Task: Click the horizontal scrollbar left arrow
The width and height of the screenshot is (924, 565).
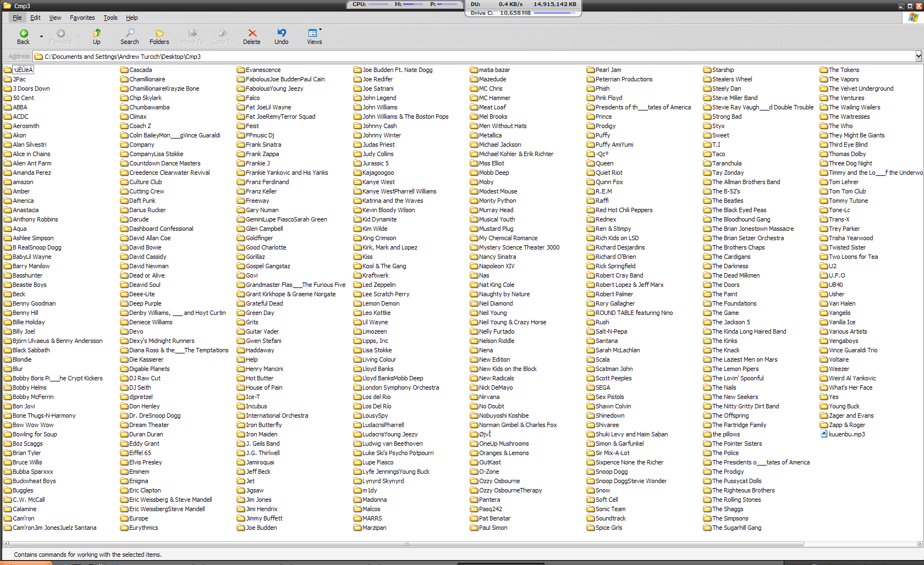Action: tap(5, 544)
